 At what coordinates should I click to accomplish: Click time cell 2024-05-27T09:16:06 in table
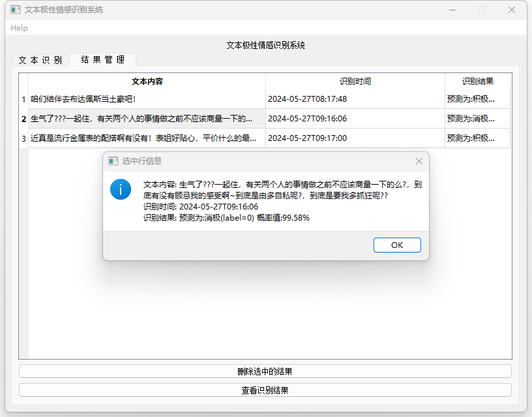click(x=355, y=119)
